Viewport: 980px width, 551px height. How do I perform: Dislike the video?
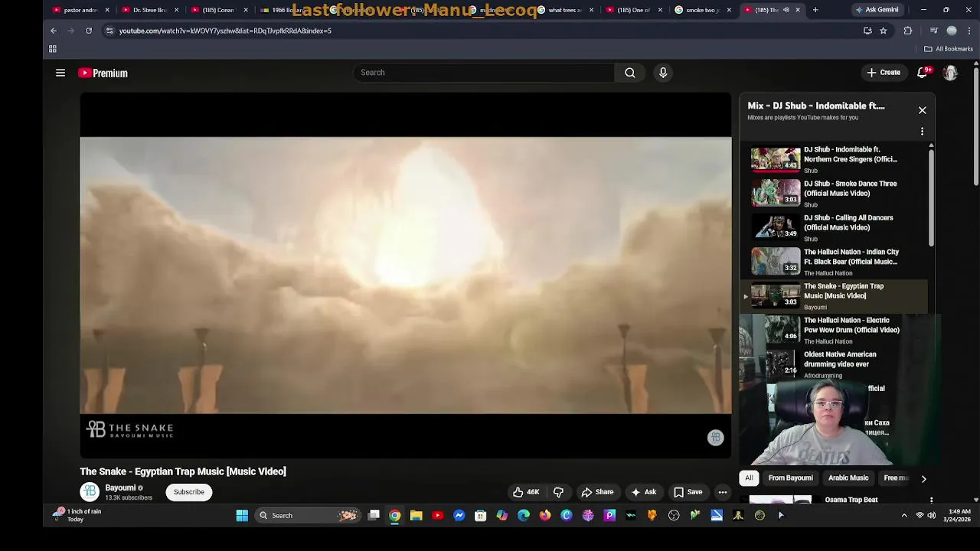click(x=559, y=492)
